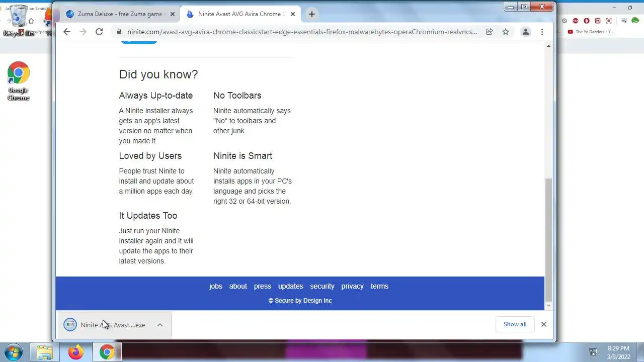The image size is (644, 362).
Task: Share this page via address bar icon
Action: (489, 32)
